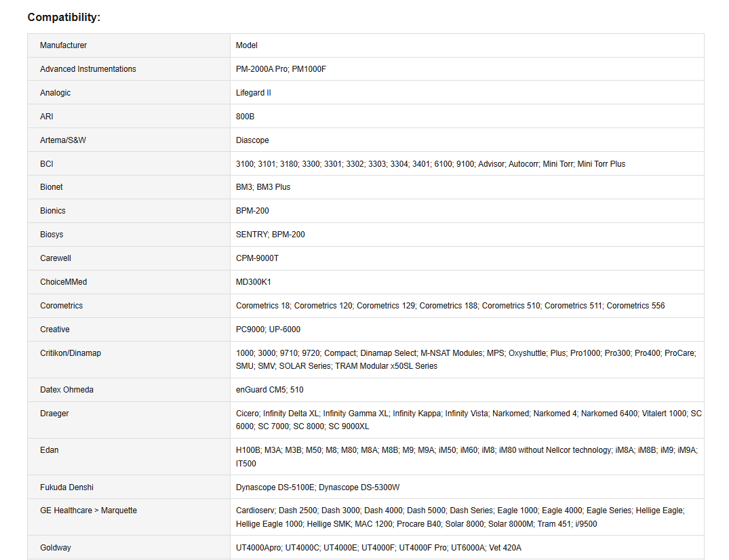Select the Critikon/Dinamap manufacturer cell
The height and width of the screenshot is (560, 729).
pos(71,353)
